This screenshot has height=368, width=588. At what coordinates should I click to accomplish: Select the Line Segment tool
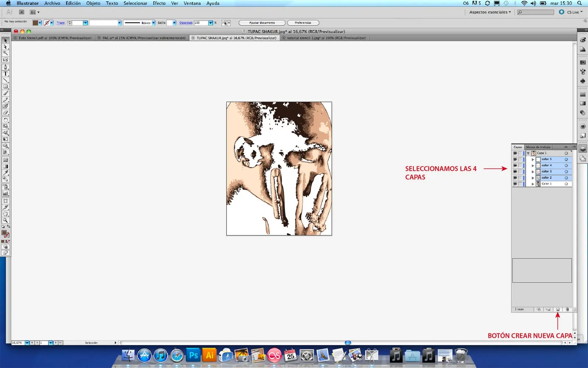[x=6, y=80]
